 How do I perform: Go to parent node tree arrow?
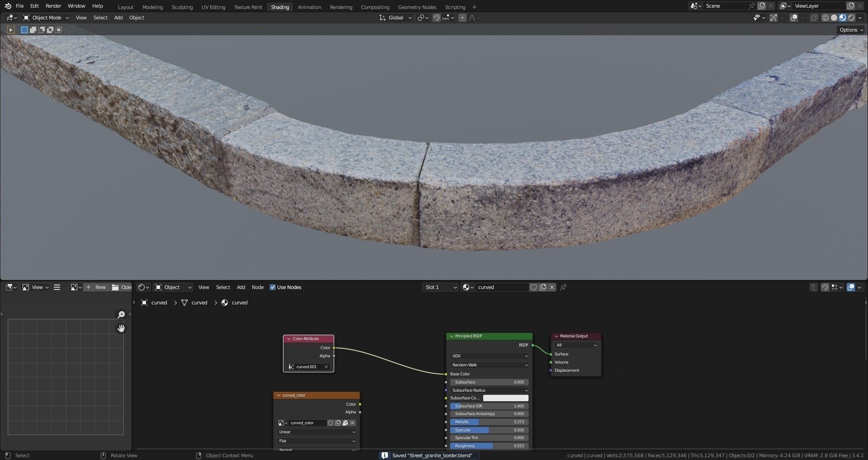[814, 287]
